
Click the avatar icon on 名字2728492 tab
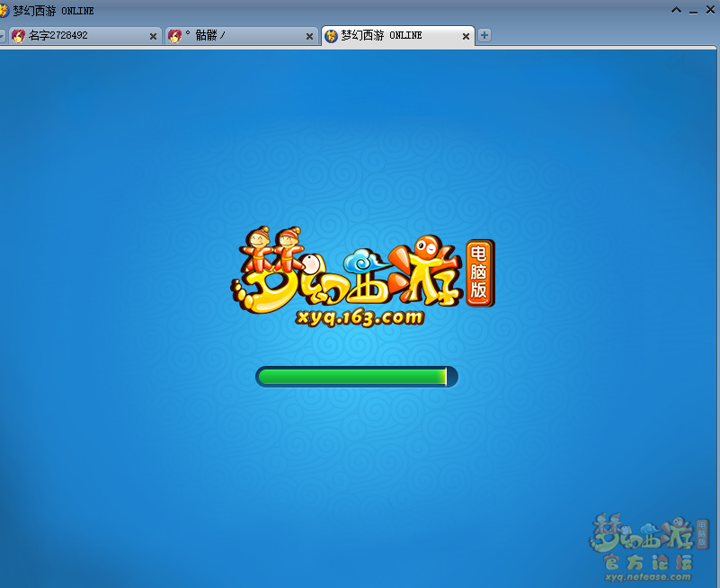pyautogui.click(x=18, y=36)
